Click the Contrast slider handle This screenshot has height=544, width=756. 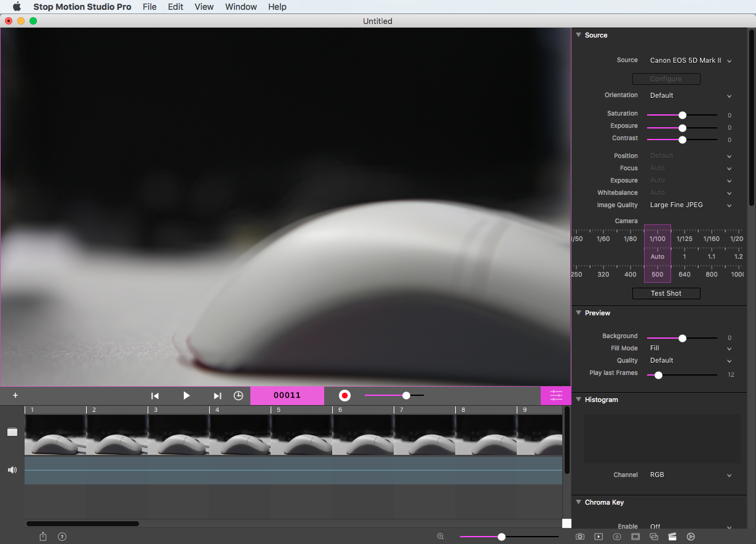point(682,140)
